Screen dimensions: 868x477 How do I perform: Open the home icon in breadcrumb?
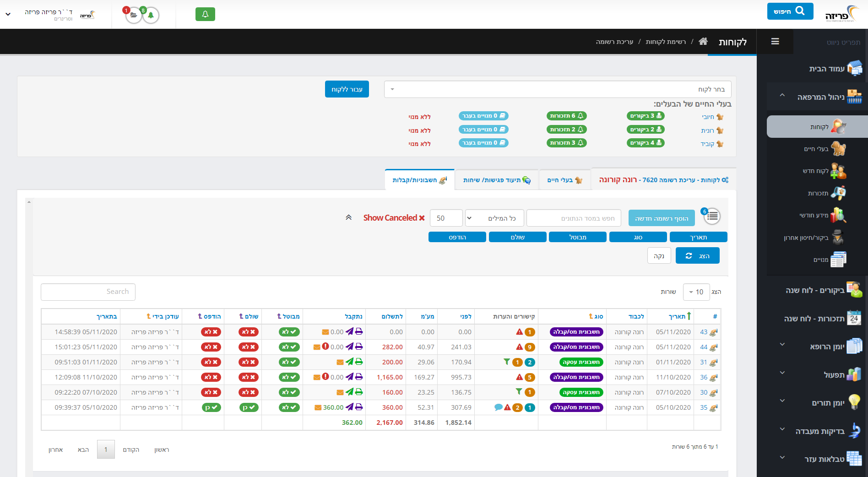point(703,42)
